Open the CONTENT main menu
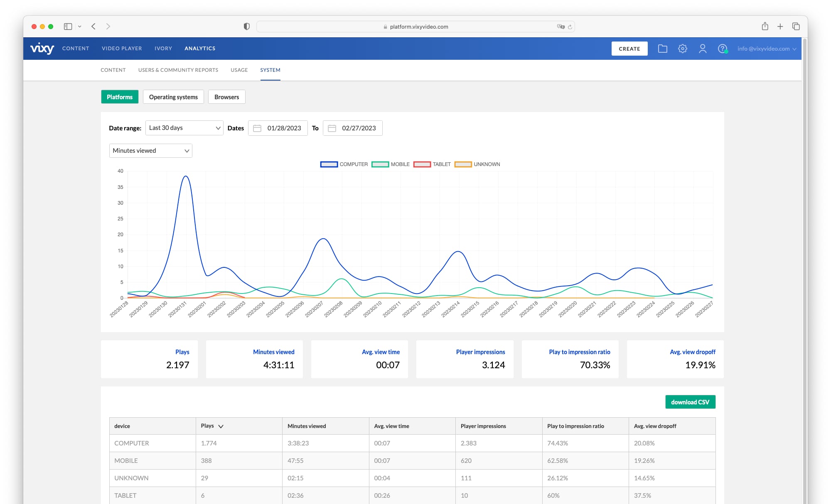This screenshot has height=504, width=831. 76,49
